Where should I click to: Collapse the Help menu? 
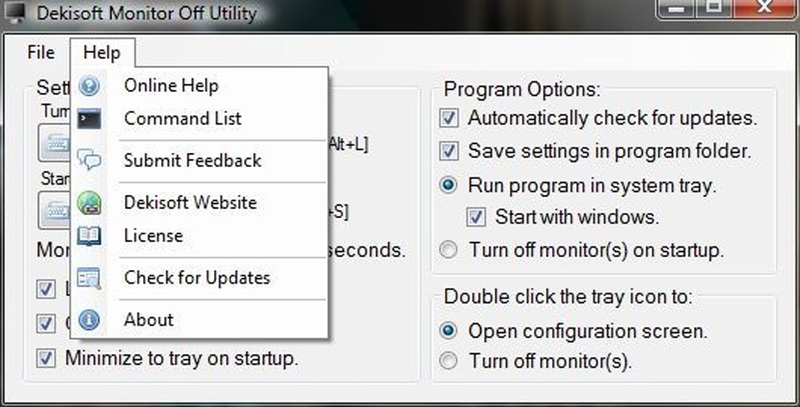102,53
